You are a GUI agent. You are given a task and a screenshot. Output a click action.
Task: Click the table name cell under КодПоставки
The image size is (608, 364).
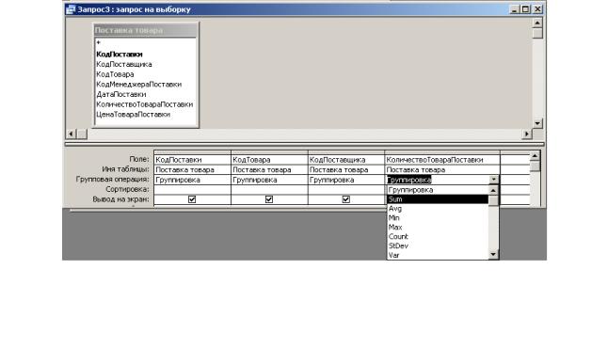pyautogui.click(x=192, y=170)
